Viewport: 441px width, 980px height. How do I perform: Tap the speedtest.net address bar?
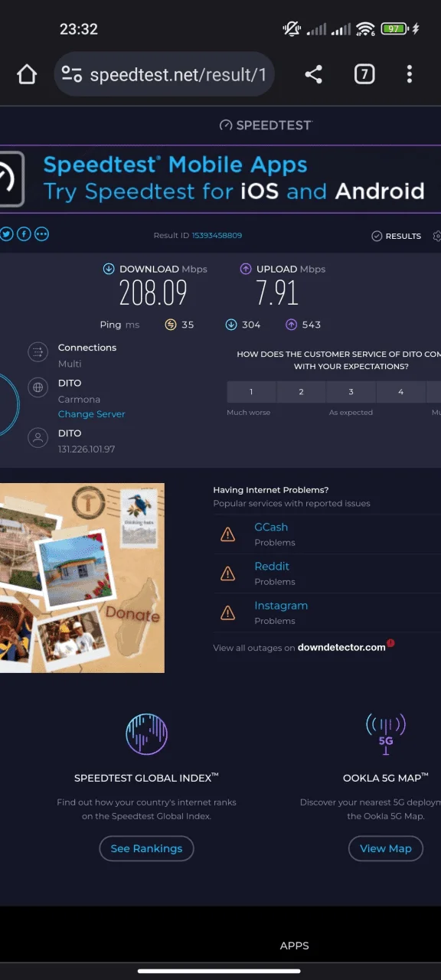click(x=165, y=74)
